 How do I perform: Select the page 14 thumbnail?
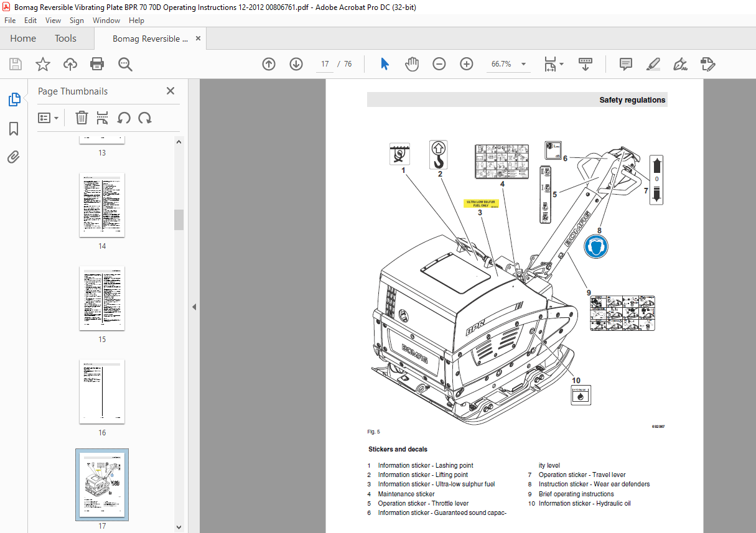coord(102,205)
